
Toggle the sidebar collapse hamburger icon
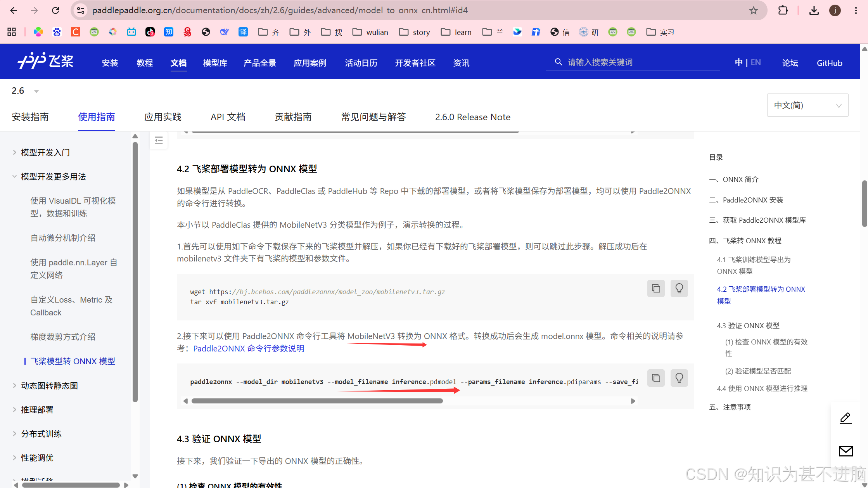pyautogui.click(x=159, y=140)
